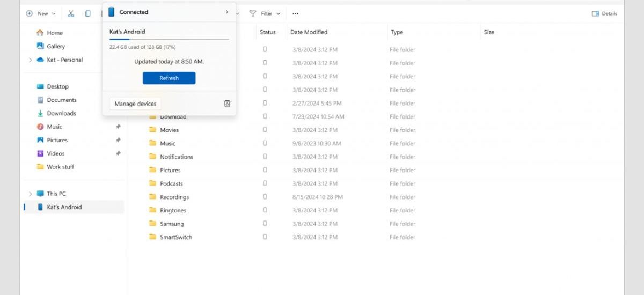The image size is (644, 295).
Task: Click the Cut scissors icon in toolbar
Action: tap(71, 13)
